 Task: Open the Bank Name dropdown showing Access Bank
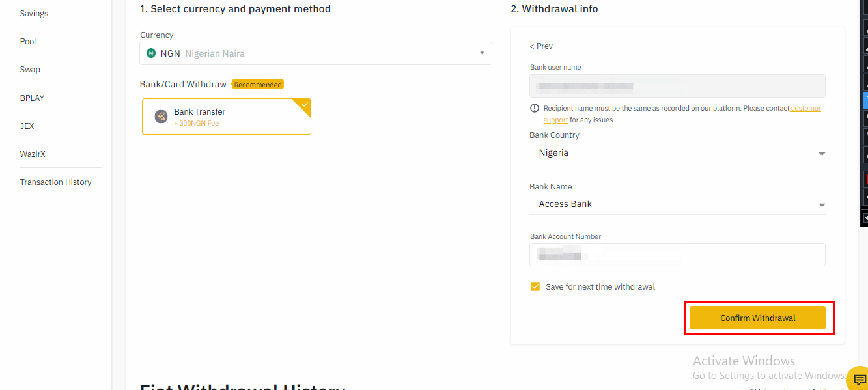pyautogui.click(x=677, y=204)
